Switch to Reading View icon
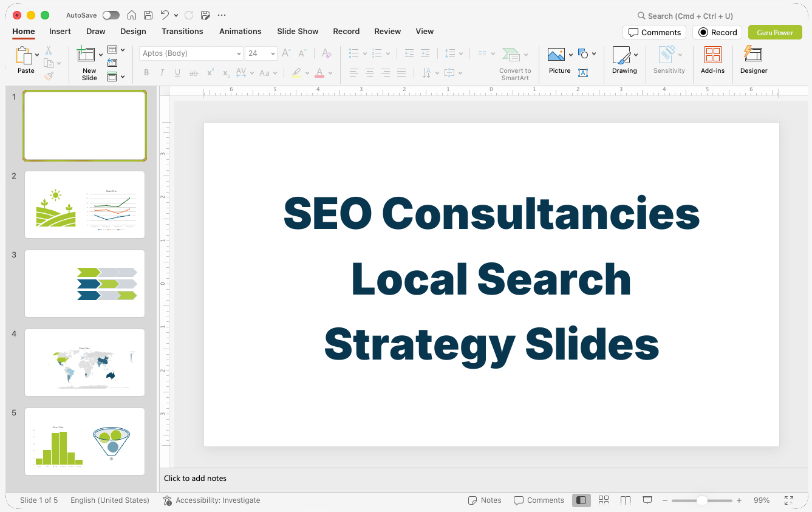 [626, 500]
